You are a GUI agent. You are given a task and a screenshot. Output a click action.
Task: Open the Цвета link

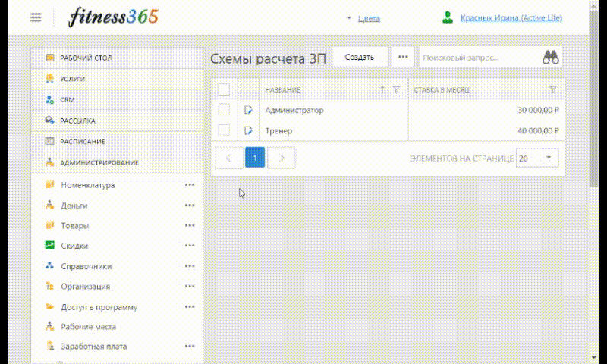click(369, 18)
